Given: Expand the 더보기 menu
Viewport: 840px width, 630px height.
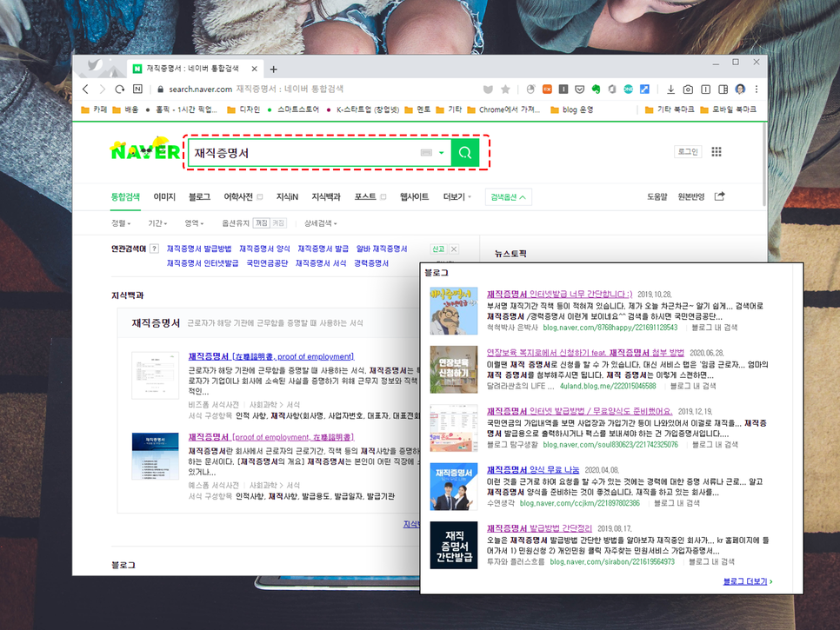Looking at the screenshot, I should click(x=457, y=197).
